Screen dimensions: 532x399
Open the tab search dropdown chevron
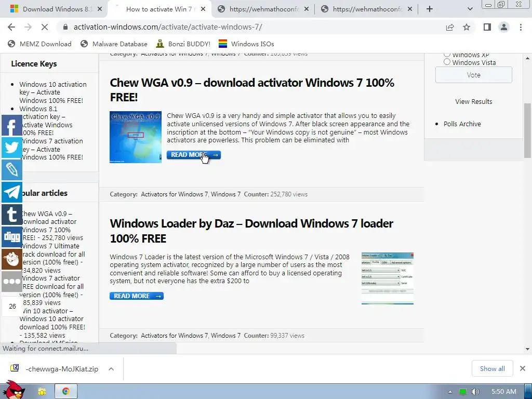470,9
